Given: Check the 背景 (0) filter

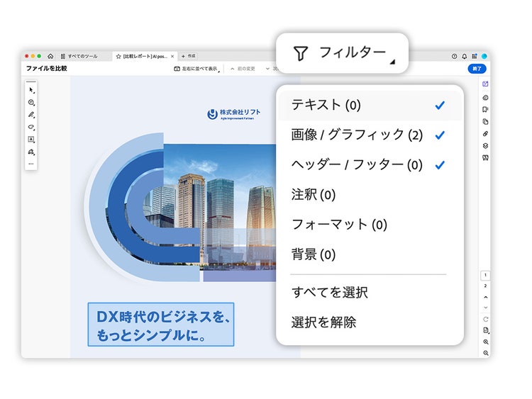Looking at the screenshot, I should (x=370, y=254).
